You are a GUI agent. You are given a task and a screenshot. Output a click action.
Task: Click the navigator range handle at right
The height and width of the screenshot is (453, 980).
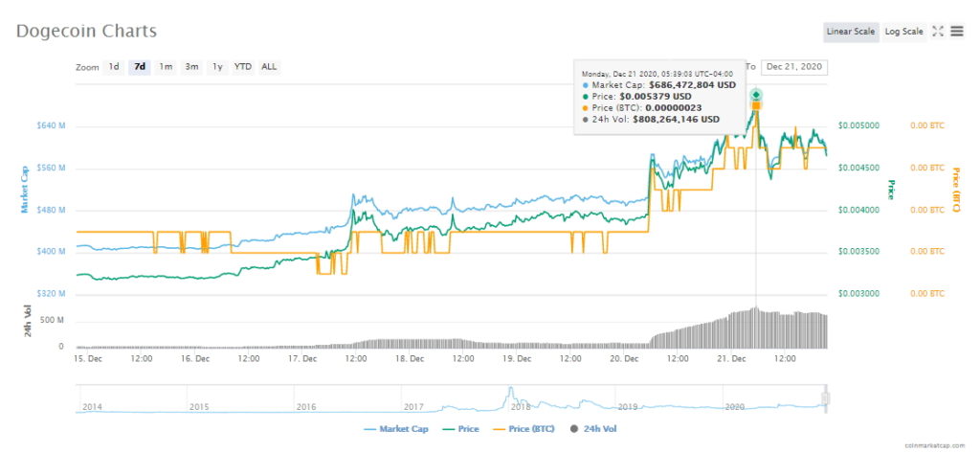click(825, 398)
